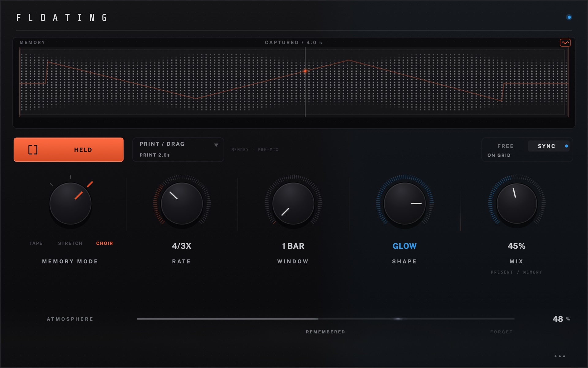
Task: Expand the Print / Drag dropdown arrow
Action: (x=216, y=145)
